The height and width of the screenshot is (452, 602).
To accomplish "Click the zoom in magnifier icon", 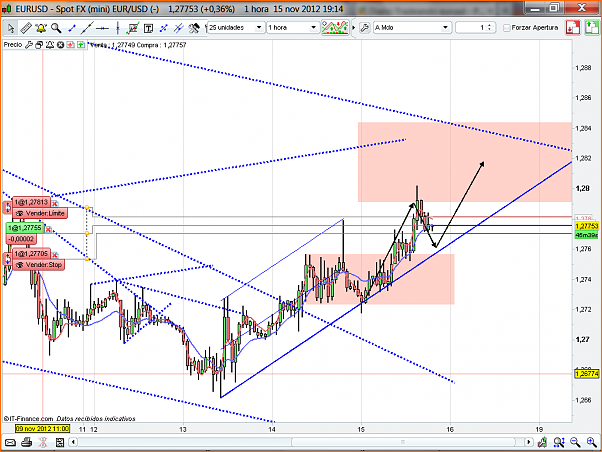I will click(x=592, y=442).
